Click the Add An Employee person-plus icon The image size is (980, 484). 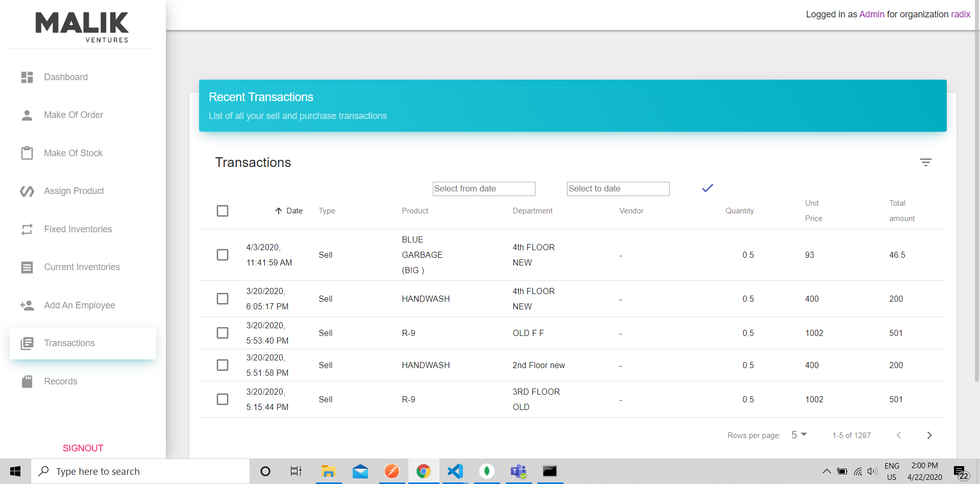[27, 305]
